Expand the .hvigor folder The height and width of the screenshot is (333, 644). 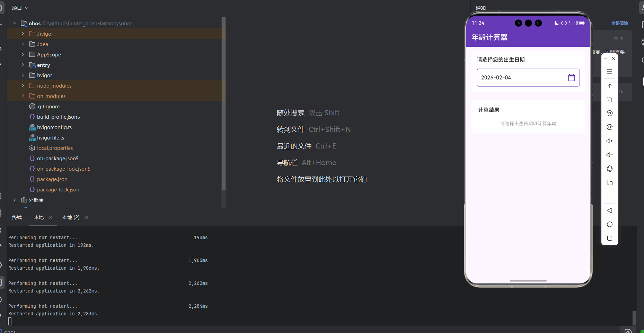click(23, 34)
